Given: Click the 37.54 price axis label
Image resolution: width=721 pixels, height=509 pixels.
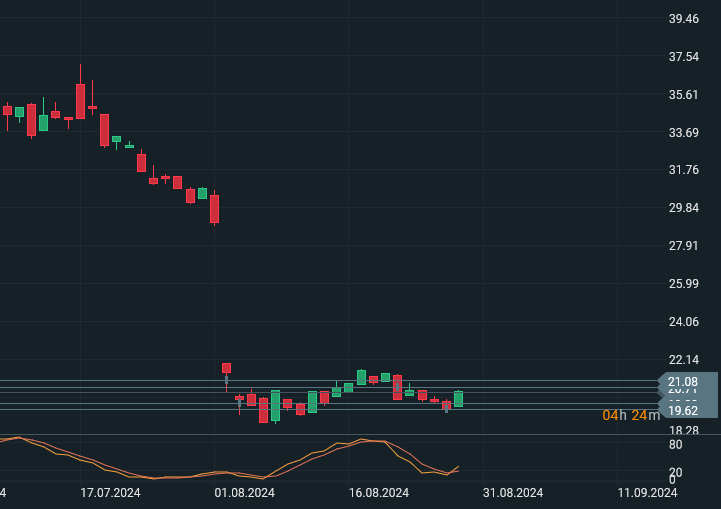Looking at the screenshot, I should point(683,57).
